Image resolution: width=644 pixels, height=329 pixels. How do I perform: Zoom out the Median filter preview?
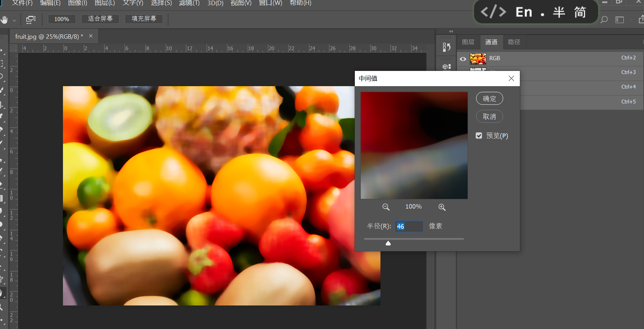(386, 207)
